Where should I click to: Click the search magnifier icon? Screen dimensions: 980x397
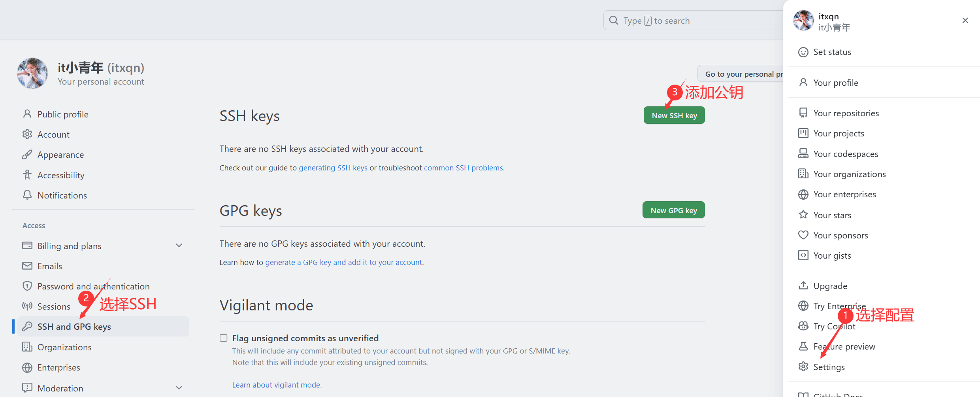[614, 20]
